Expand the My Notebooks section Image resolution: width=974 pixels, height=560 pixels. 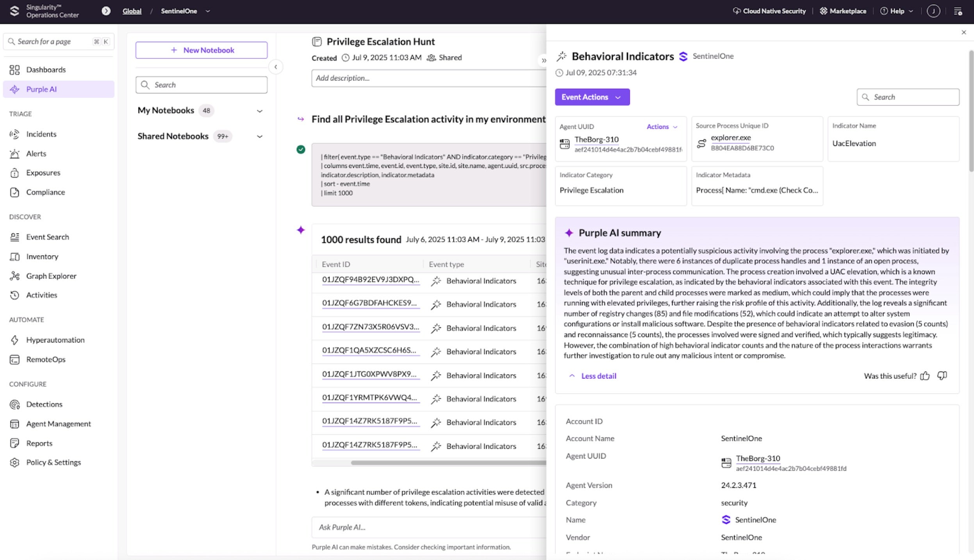(x=259, y=111)
